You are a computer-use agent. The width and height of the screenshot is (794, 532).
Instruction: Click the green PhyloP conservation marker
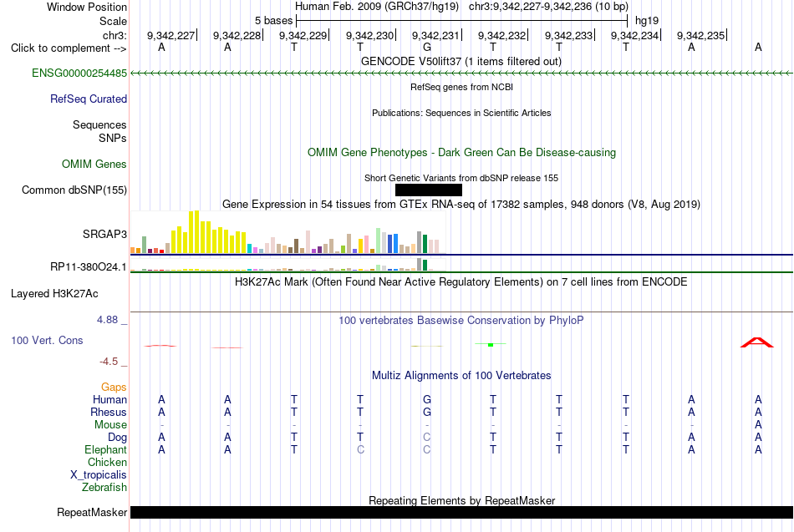[x=490, y=344]
